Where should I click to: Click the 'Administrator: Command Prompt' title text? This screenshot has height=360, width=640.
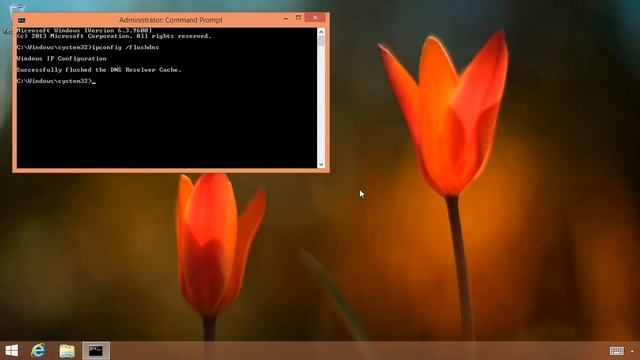(171, 20)
